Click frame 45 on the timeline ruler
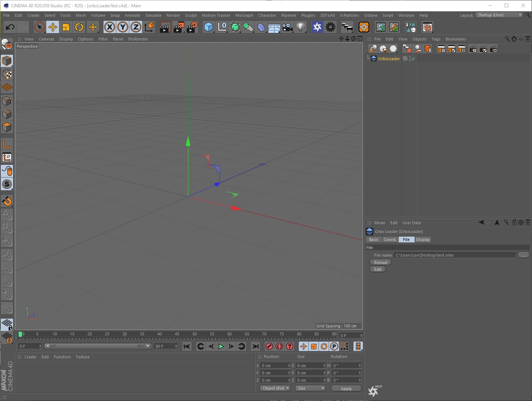Screen dimensions: 532x401 (x=177, y=334)
